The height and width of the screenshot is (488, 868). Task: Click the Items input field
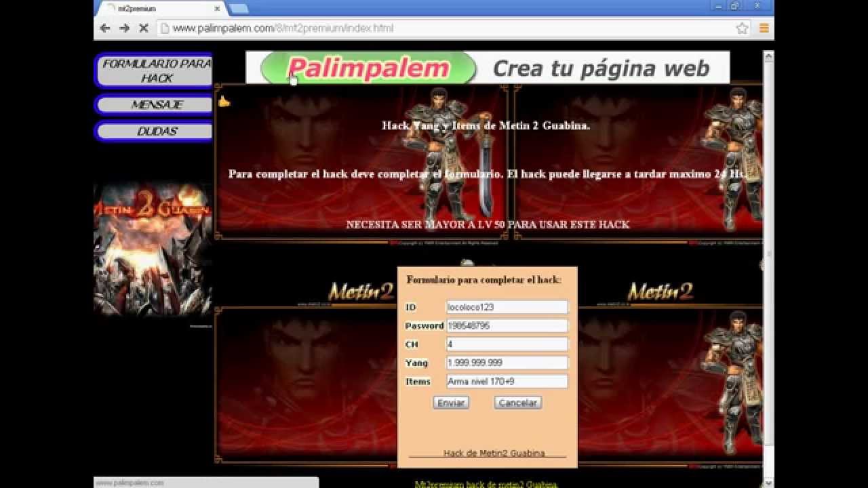pyautogui.click(x=507, y=382)
